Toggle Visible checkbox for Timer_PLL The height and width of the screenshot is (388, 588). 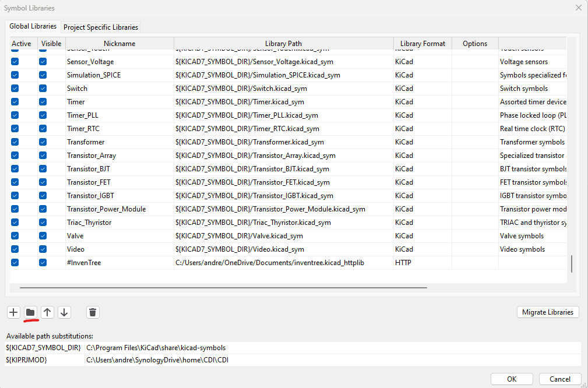(x=43, y=115)
